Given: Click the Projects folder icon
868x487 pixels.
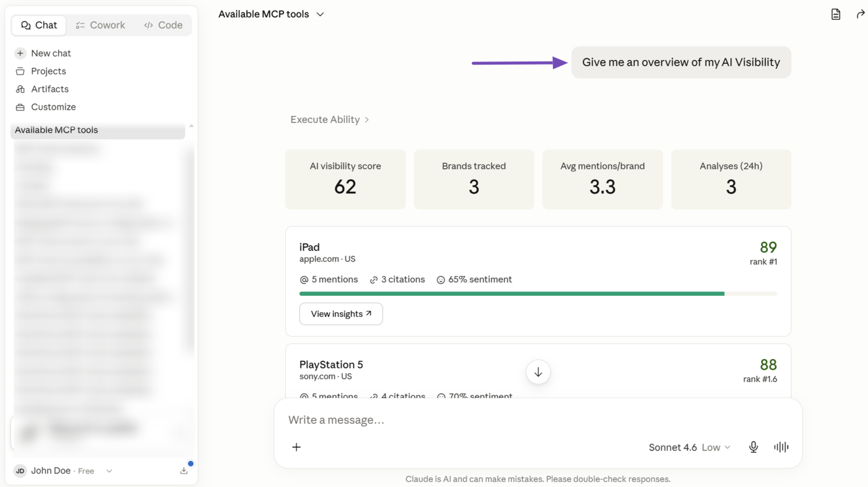Looking at the screenshot, I should coord(20,71).
